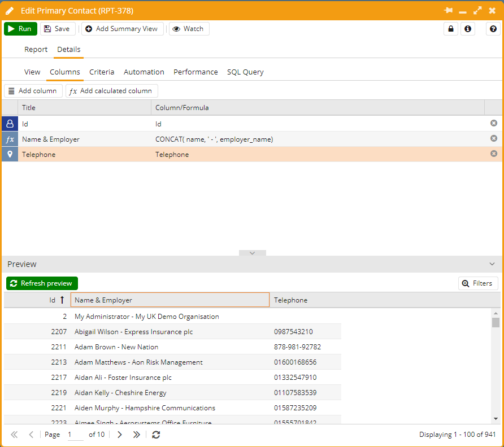Open the SQL Query tab
This screenshot has width=504, height=447.
[245, 72]
